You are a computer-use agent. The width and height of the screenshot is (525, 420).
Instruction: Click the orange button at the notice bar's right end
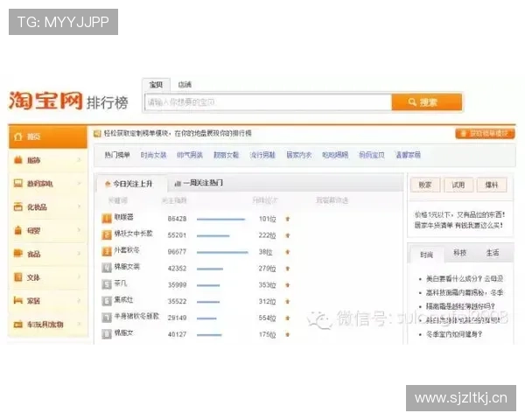click(x=485, y=133)
